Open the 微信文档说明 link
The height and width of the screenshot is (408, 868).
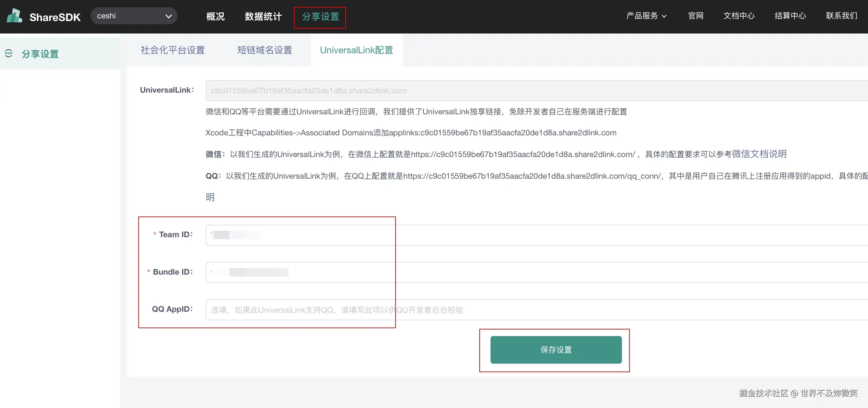pyautogui.click(x=759, y=154)
